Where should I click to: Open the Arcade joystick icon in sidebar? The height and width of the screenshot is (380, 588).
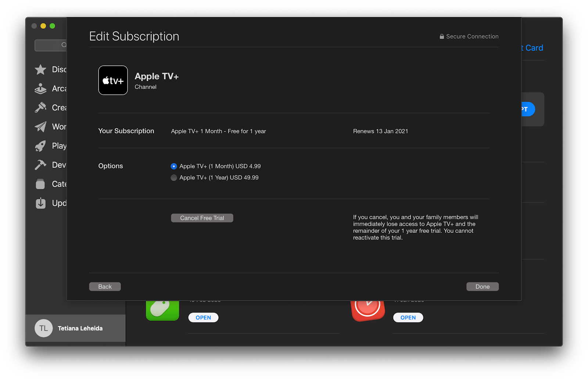[40, 88]
